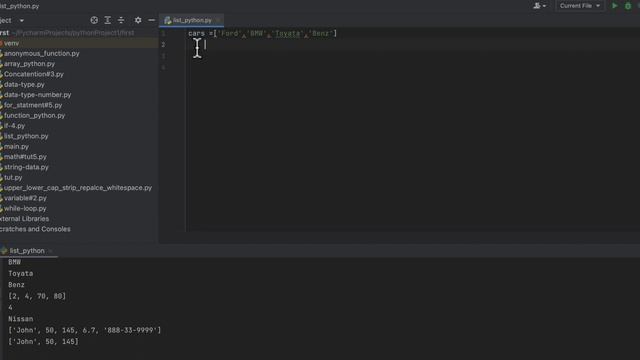This screenshot has height=360, width=640.
Task: Click the console line with '888-33-9999'
Action: [84, 330]
